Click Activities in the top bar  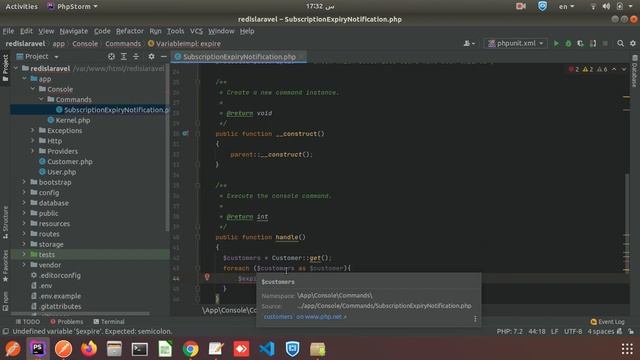pyautogui.click(x=22, y=7)
